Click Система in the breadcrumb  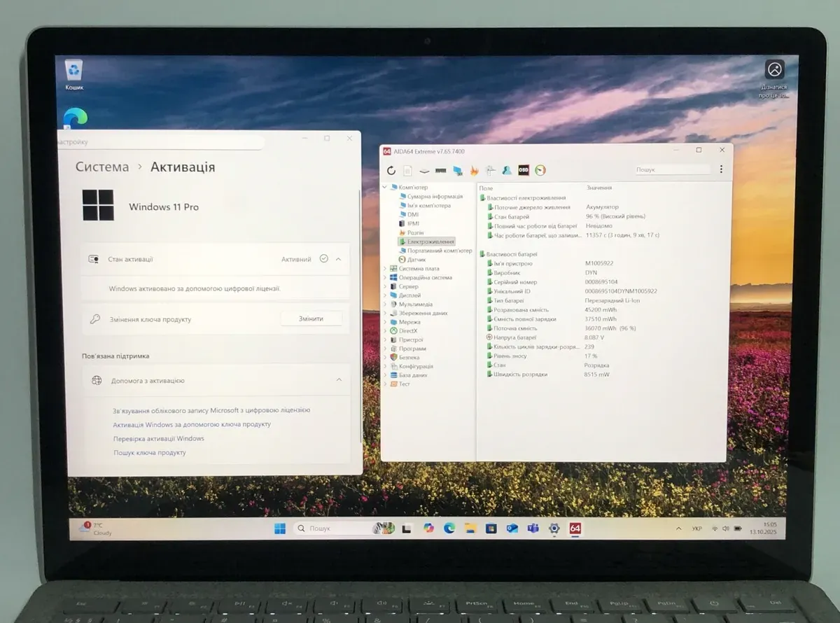click(102, 167)
